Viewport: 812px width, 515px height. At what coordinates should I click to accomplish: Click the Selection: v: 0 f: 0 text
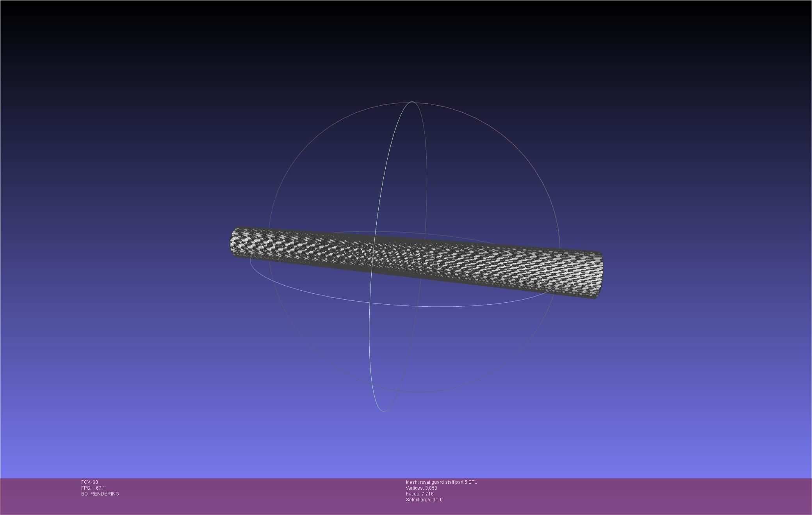point(424,500)
